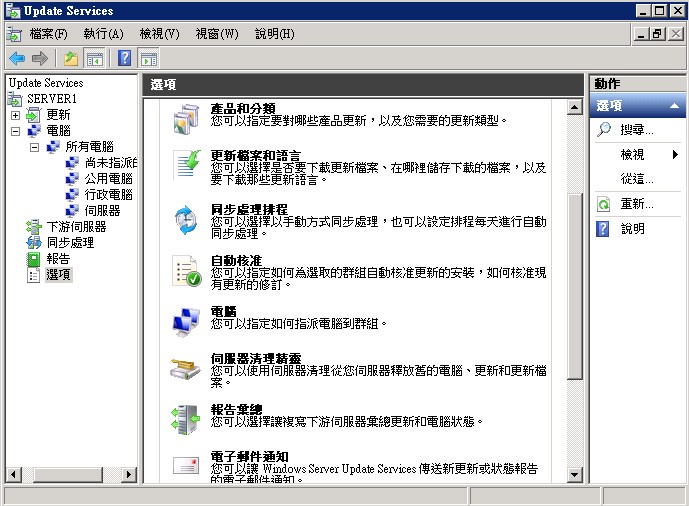Click the tree pane scroll right arrow
The image size is (689, 506).
pyautogui.click(x=129, y=474)
